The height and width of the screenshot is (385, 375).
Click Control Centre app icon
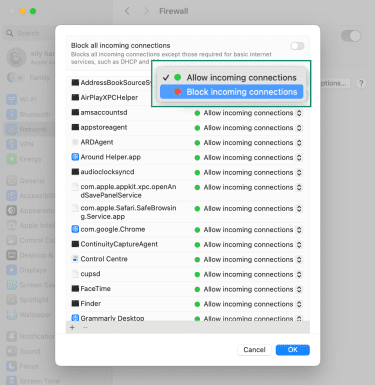tap(75, 259)
